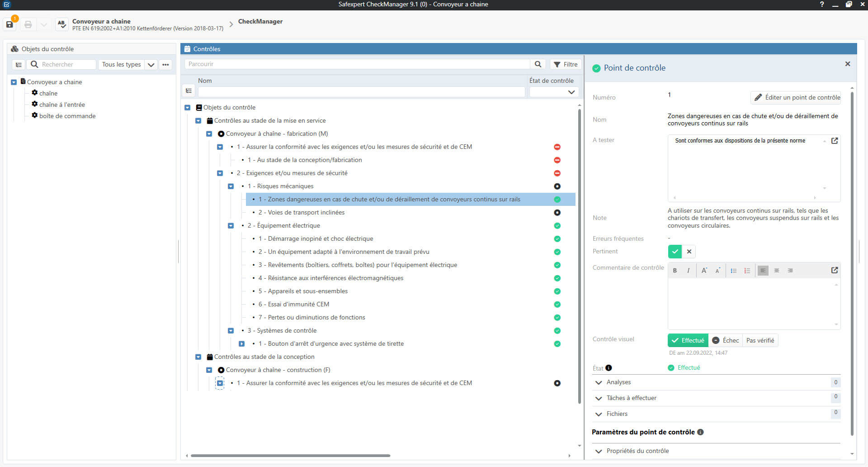Center align text in the comment editor
Screen dimensions: 868x467
pyautogui.click(x=776, y=271)
